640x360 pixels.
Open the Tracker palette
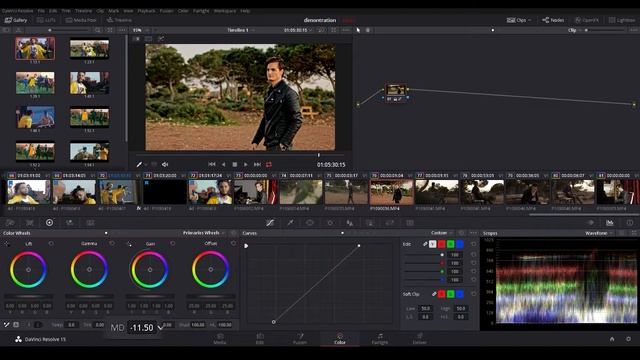pos(330,223)
